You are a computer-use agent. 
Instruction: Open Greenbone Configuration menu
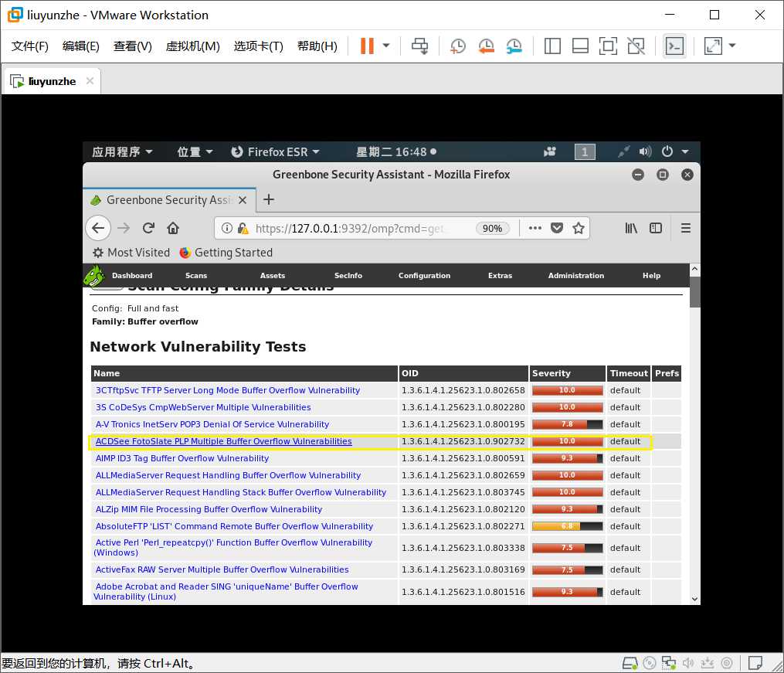(x=425, y=276)
